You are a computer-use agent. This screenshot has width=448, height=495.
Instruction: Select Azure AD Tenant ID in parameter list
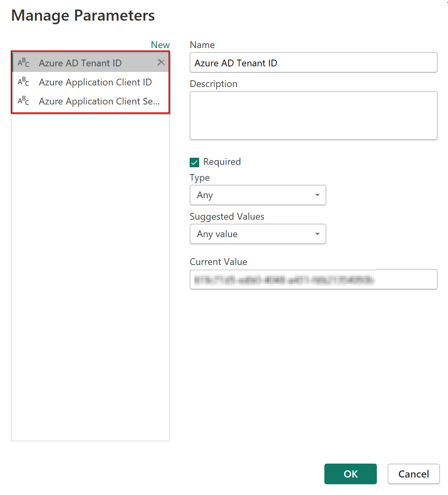[x=80, y=63]
